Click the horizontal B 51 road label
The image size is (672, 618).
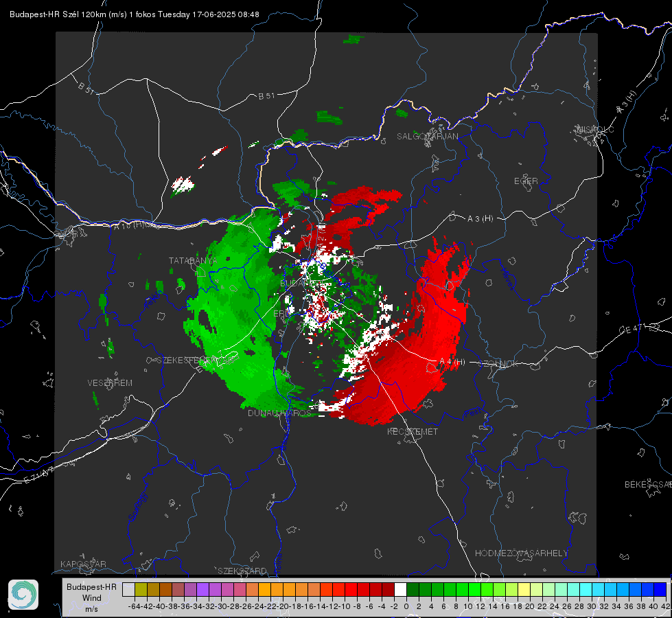click(x=266, y=95)
